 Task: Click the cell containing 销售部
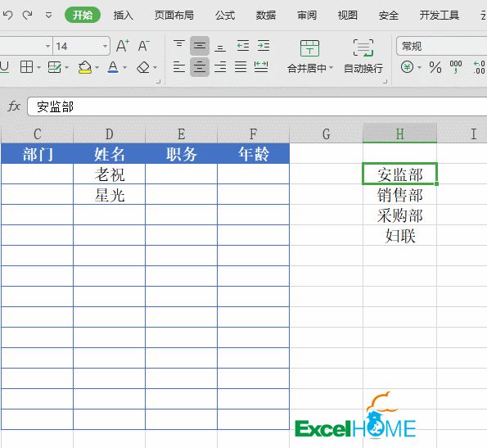click(x=399, y=195)
